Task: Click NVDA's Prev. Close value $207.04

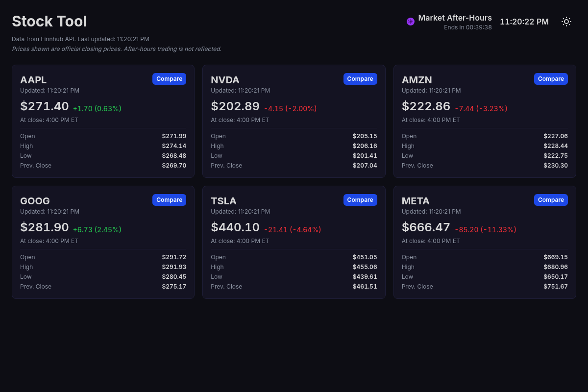Action: click(x=365, y=165)
